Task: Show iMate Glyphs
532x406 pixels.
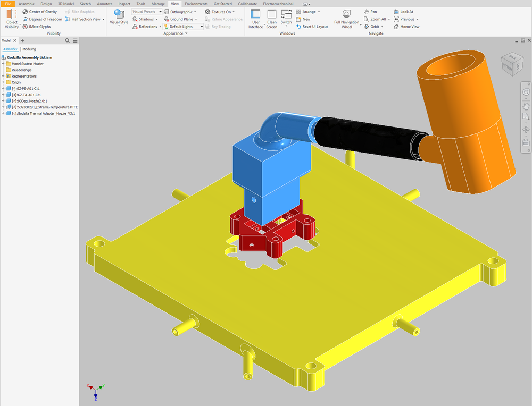Action: 37,27
